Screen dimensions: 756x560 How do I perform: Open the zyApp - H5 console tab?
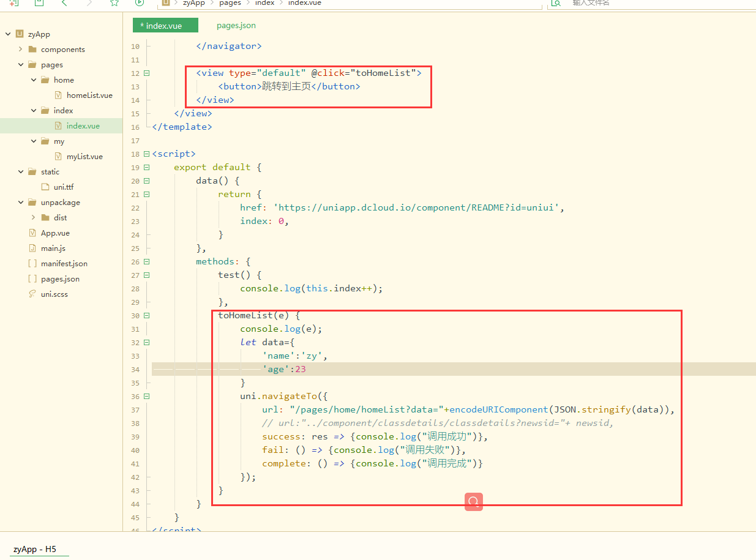[x=35, y=550]
